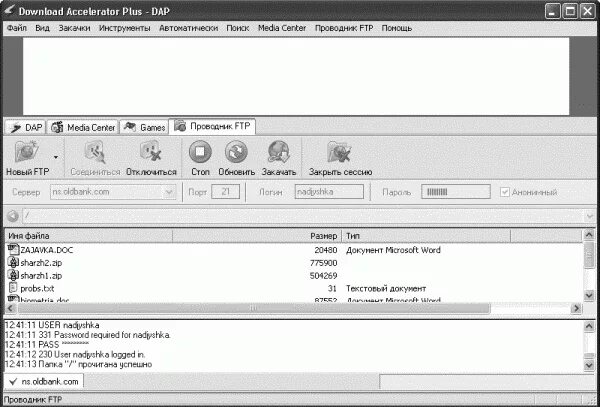Screen dimensions: 600x407
Task: Click the back arrow next to path field
Action: pyautogui.click(x=13, y=216)
